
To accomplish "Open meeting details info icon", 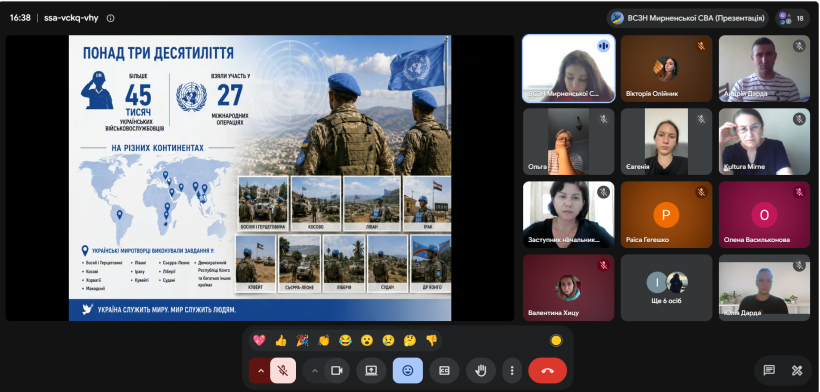I will coord(110,18).
